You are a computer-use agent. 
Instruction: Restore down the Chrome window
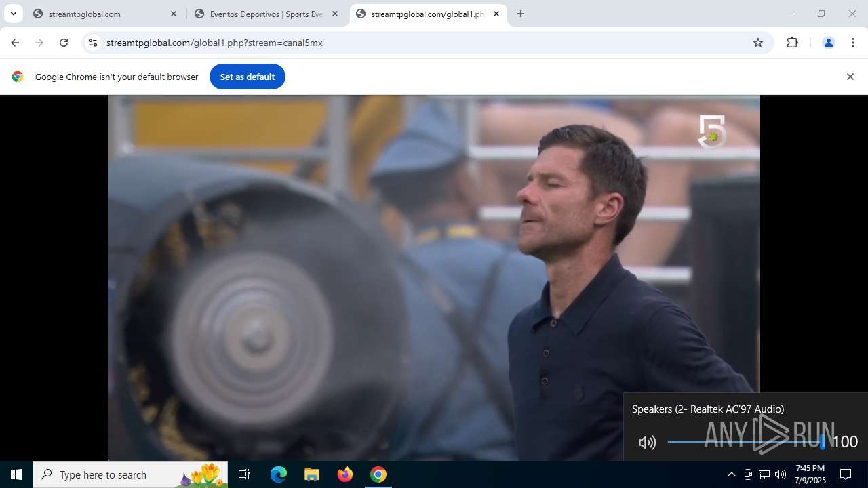821,14
